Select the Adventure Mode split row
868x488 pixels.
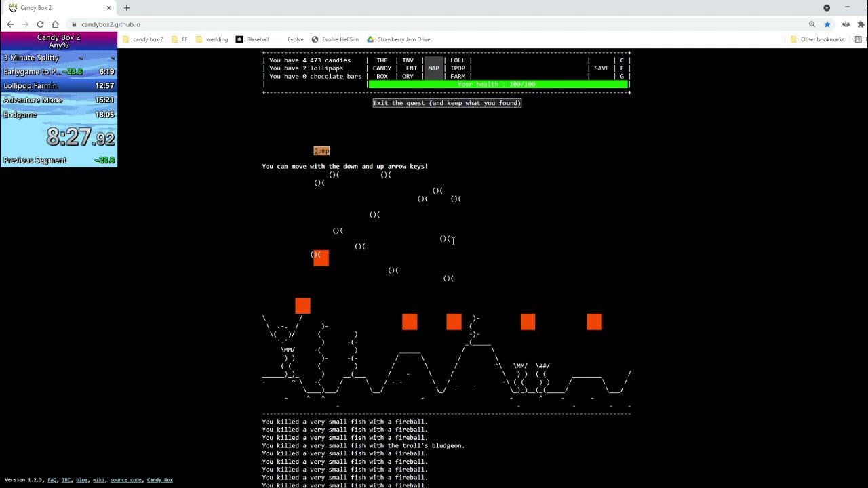coord(58,100)
